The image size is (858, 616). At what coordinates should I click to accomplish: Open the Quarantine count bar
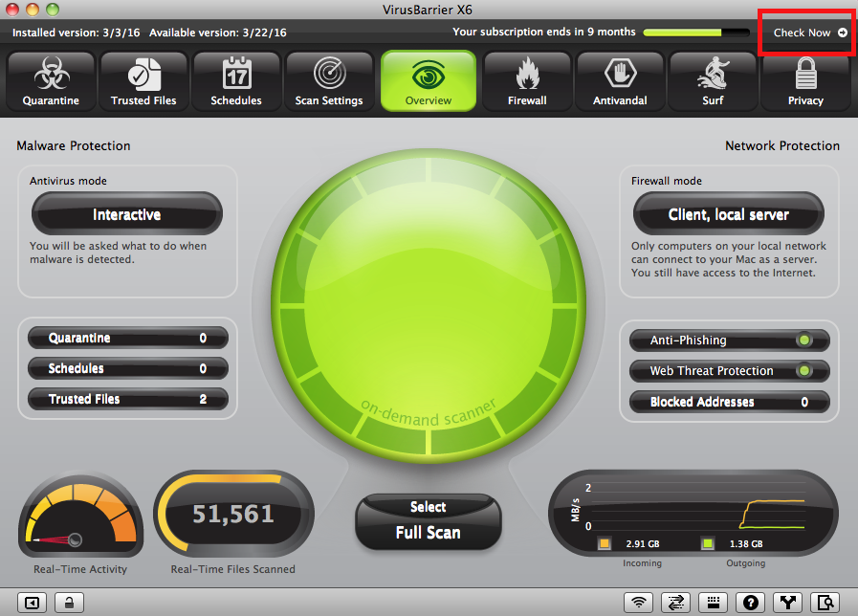[x=128, y=338]
